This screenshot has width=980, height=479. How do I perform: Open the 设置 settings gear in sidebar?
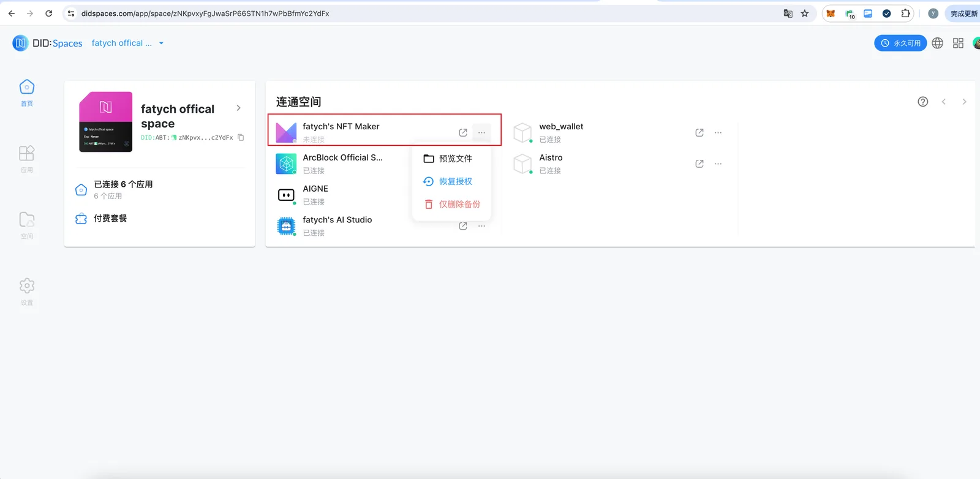[27, 292]
